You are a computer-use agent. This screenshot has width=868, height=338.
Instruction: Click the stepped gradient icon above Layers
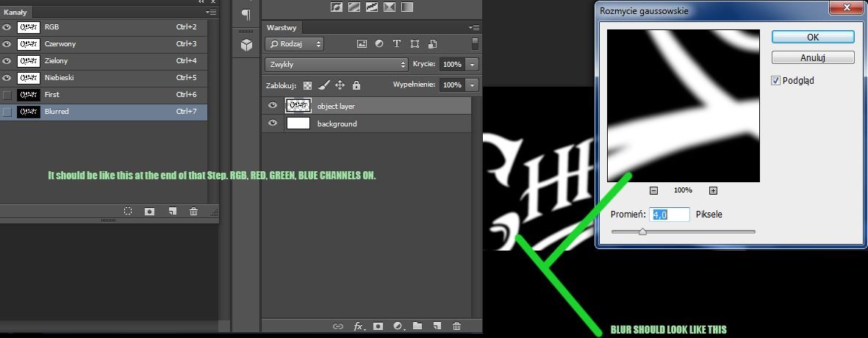(371, 7)
